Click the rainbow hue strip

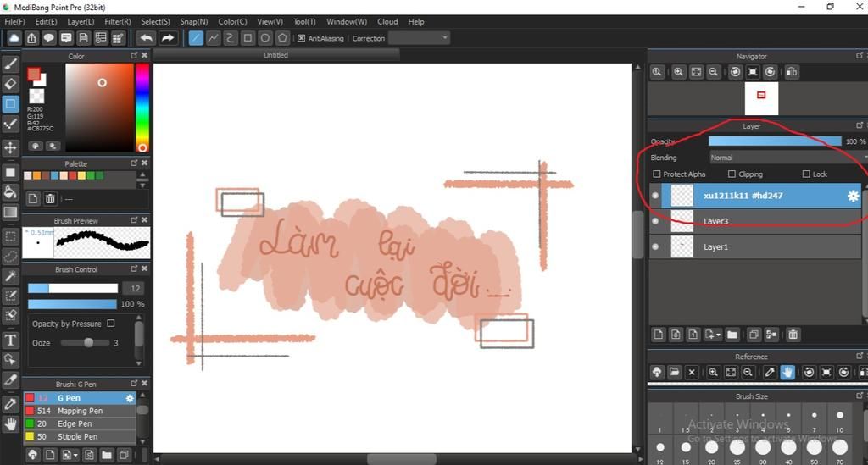pyautogui.click(x=142, y=108)
